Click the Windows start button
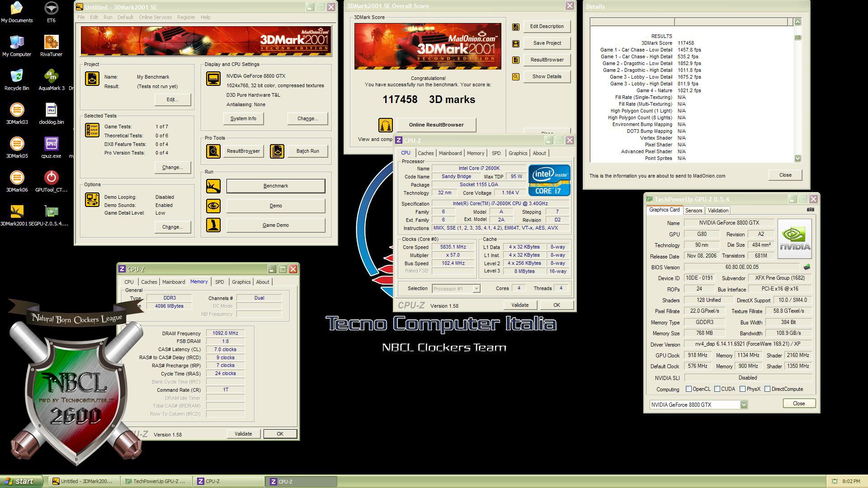 [21, 481]
